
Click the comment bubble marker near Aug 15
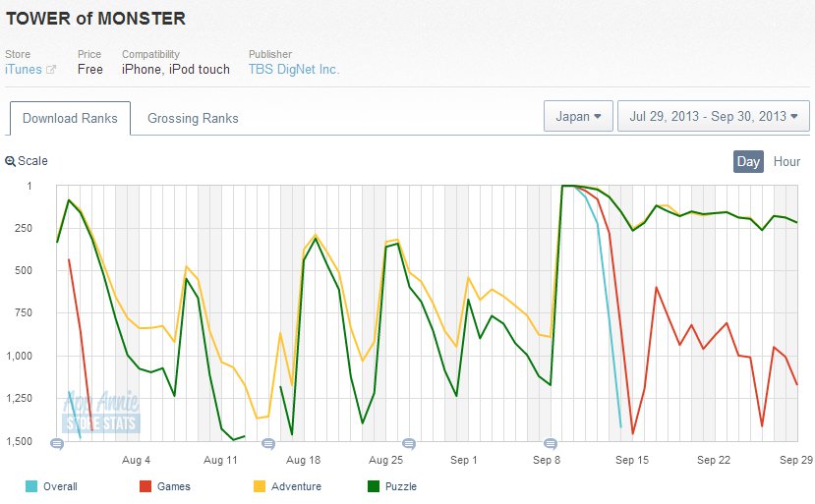(268, 444)
